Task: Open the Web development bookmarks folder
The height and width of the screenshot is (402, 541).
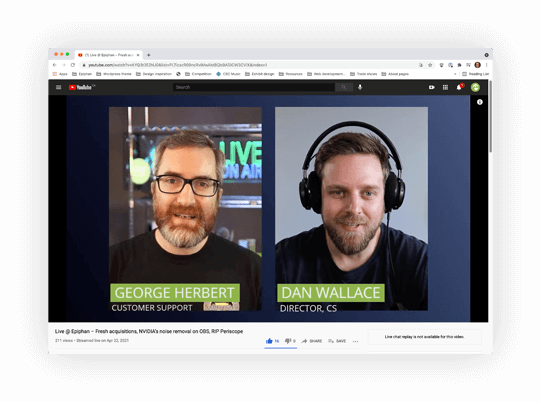Action: pos(326,74)
